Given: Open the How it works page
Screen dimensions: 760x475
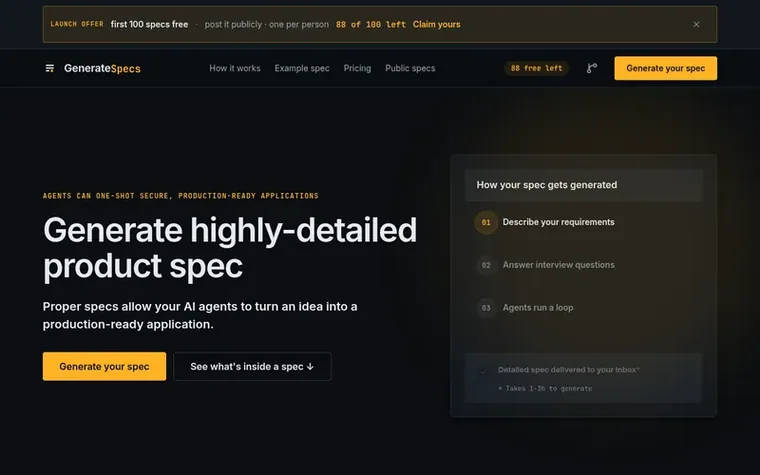Looking at the screenshot, I should point(235,68).
